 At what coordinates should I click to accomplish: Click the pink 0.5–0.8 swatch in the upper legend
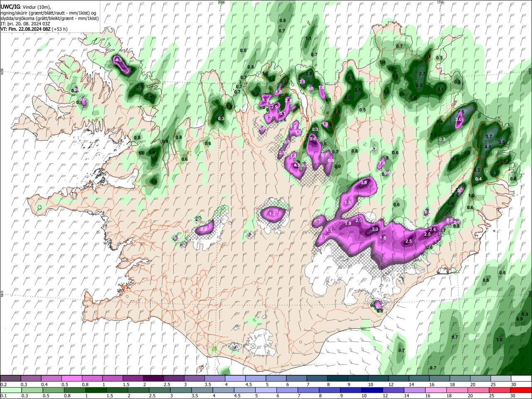click(71, 378)
